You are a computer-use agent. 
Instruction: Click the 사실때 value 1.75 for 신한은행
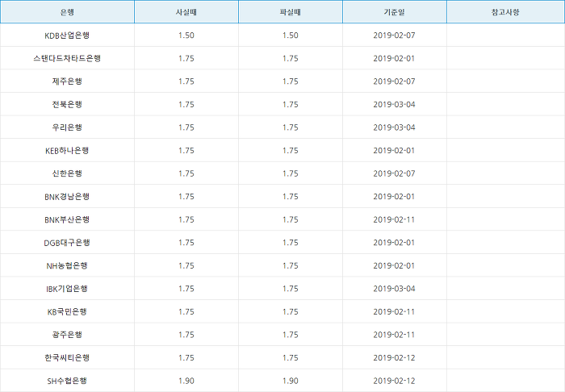186,173
